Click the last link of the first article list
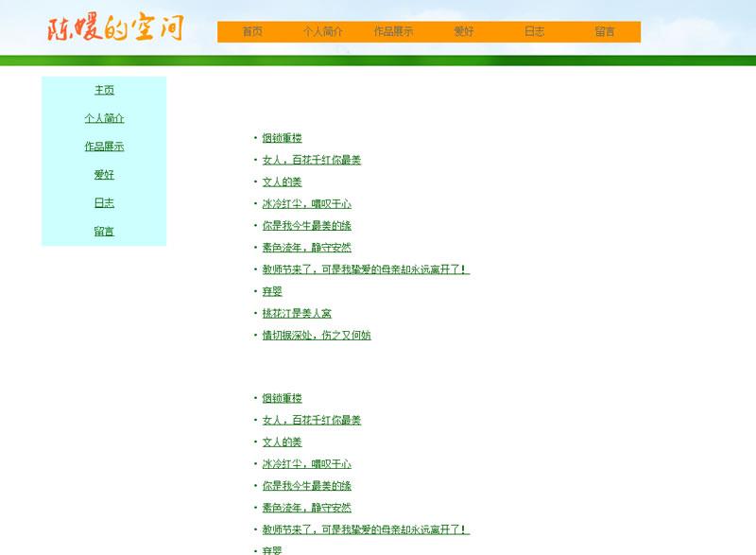Screen dimensions: 756x555 316,336
